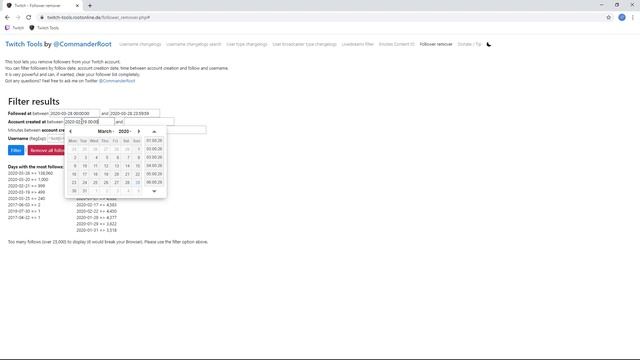Click Followed at end date field
The image size is (640, 360).
coord(135,113)
